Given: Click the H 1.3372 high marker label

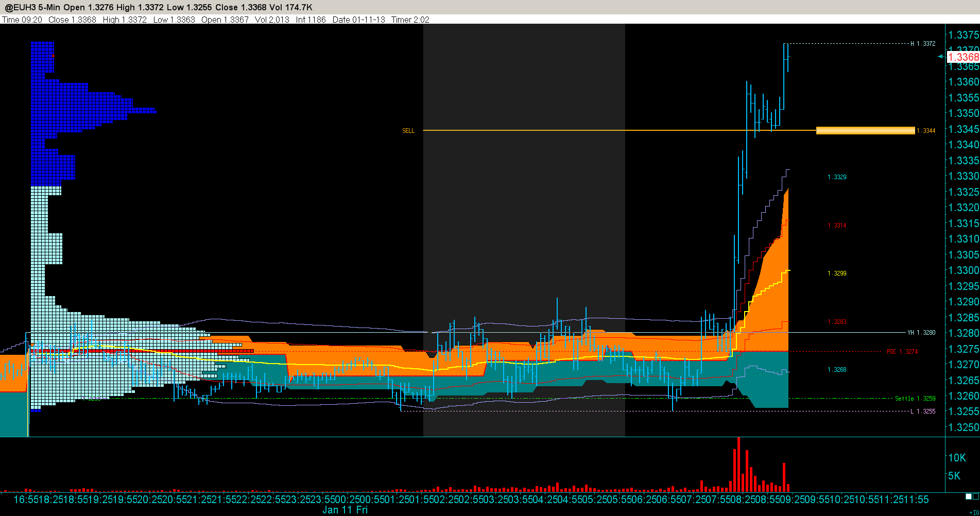Looking at the screenshot, I should coord(923,44).
